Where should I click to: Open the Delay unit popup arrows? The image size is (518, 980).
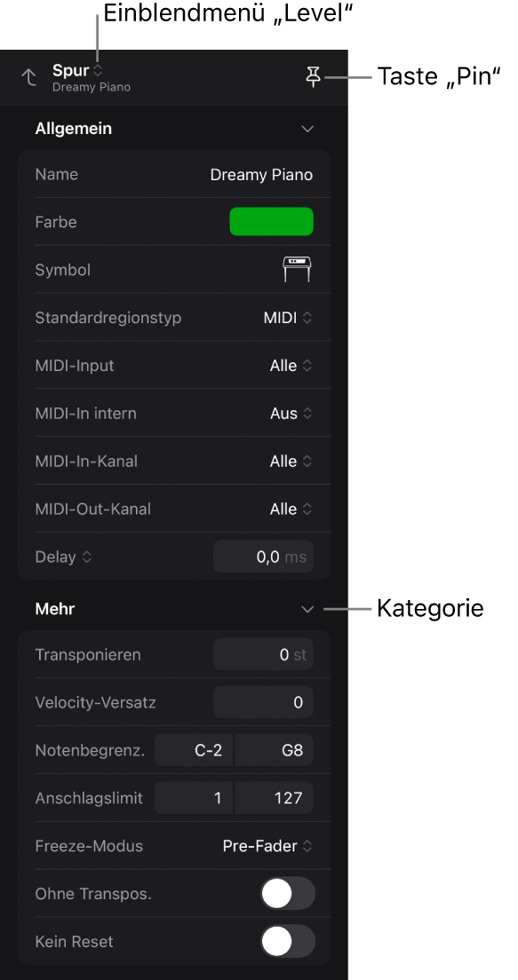(87, 557)
